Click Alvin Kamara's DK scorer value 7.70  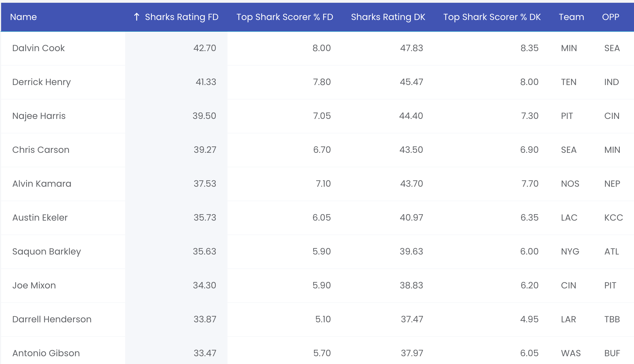[x=530, y=184]
